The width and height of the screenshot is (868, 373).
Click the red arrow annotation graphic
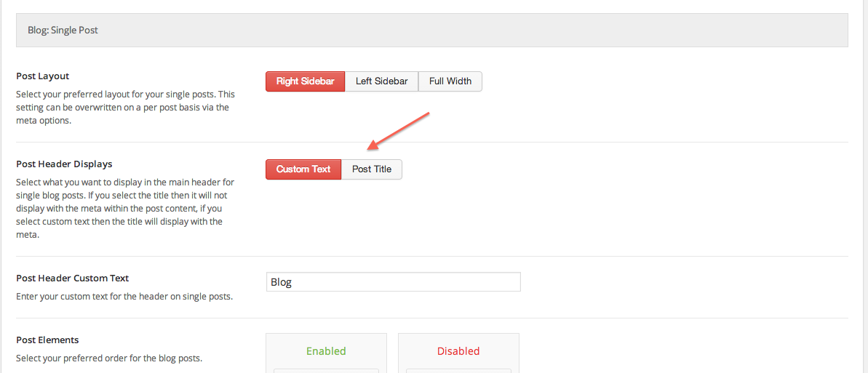399,131
